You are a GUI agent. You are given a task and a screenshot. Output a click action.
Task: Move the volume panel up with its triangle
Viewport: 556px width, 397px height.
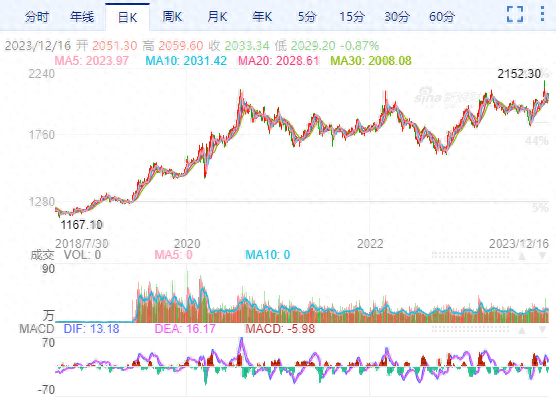point(522,255)
